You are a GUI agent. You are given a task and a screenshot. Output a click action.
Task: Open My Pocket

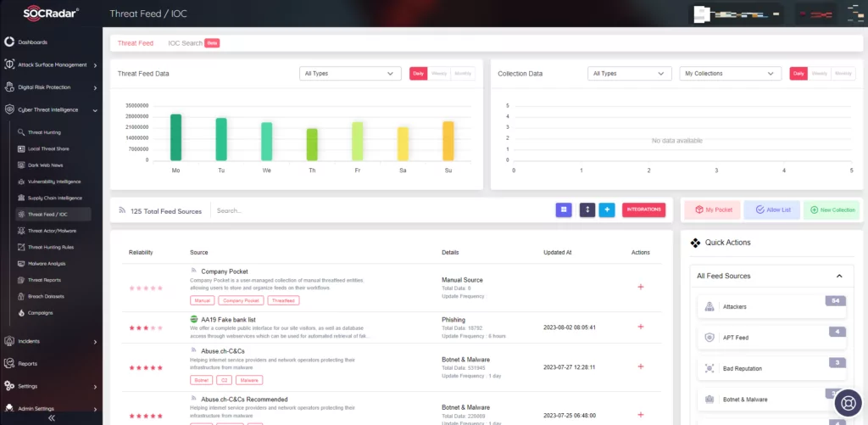pos(712,210)
